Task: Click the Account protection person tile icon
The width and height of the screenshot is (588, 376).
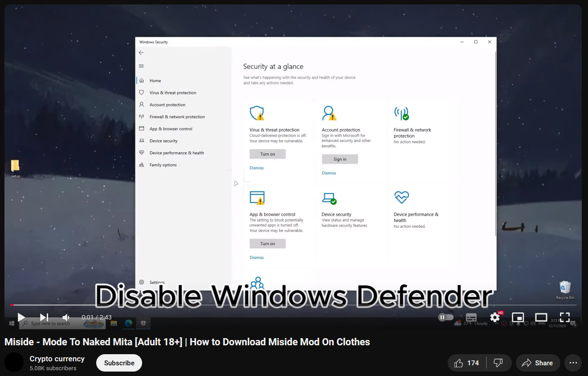Action: (x=329, y=113)
